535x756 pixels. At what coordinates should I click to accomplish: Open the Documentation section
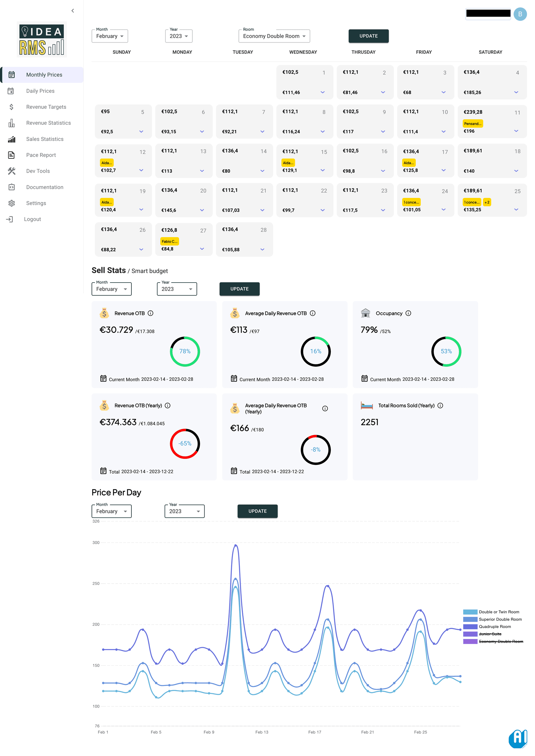[x=45, y=187]
